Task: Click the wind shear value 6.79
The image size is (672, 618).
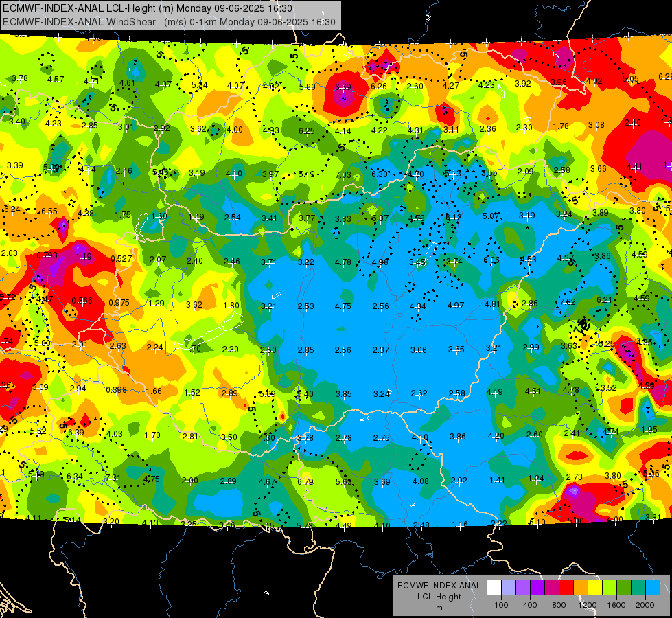Action: [x=305, y=481]
